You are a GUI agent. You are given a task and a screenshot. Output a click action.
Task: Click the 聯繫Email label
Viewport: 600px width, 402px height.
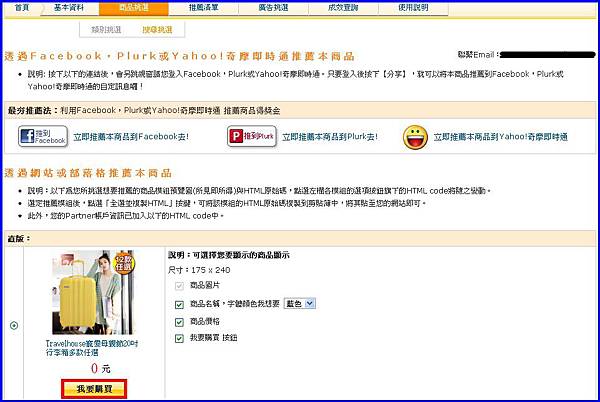click(479, 55)
